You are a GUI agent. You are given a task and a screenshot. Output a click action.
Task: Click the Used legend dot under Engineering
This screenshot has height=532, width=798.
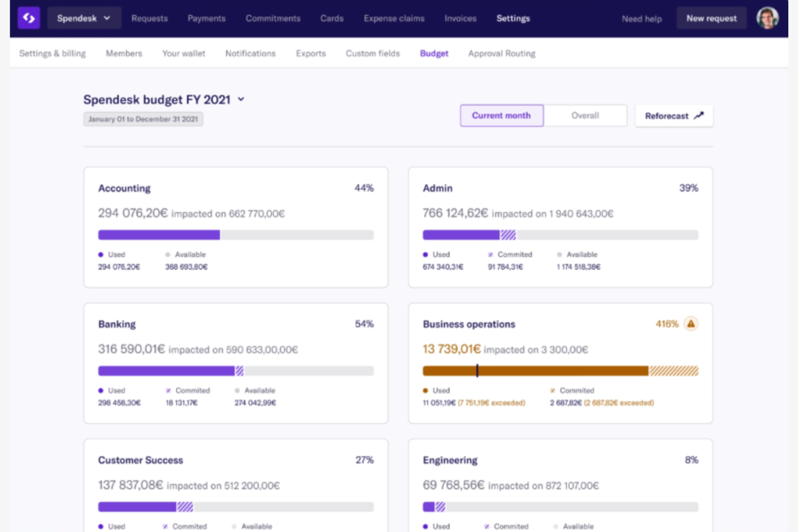coord(425,526)
